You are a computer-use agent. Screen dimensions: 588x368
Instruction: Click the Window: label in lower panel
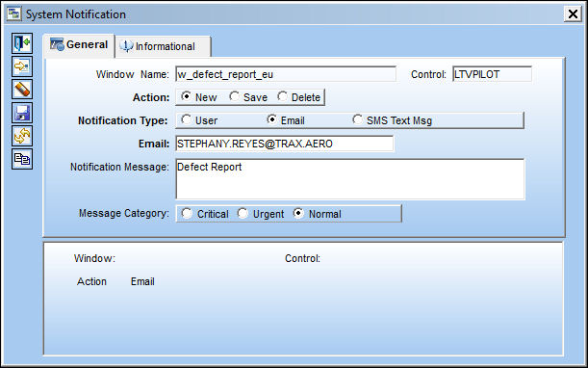coord(94,258)
